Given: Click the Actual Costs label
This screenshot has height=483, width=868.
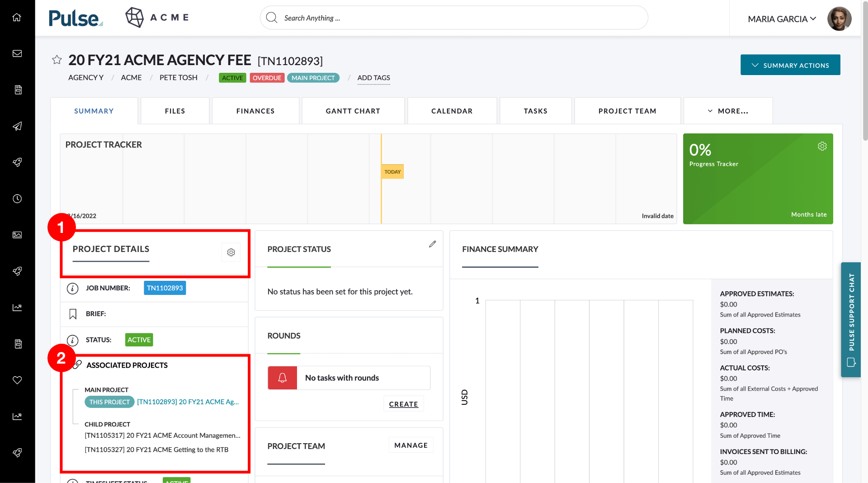Looking at the screenshot, I should click(x=745, y=368).
